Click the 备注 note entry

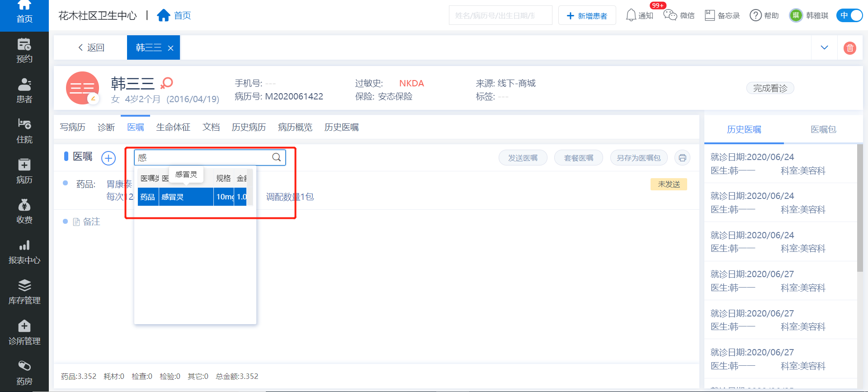tap(86, 222)
